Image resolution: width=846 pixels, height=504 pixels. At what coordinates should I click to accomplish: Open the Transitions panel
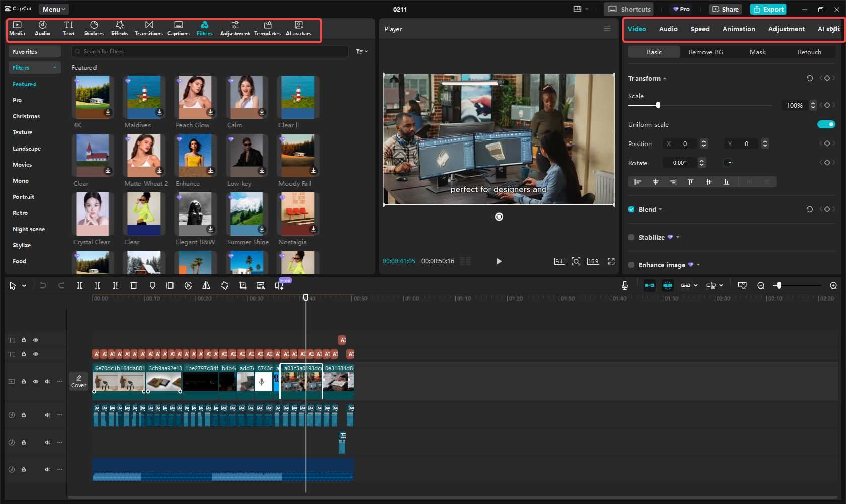click(149, 28)
